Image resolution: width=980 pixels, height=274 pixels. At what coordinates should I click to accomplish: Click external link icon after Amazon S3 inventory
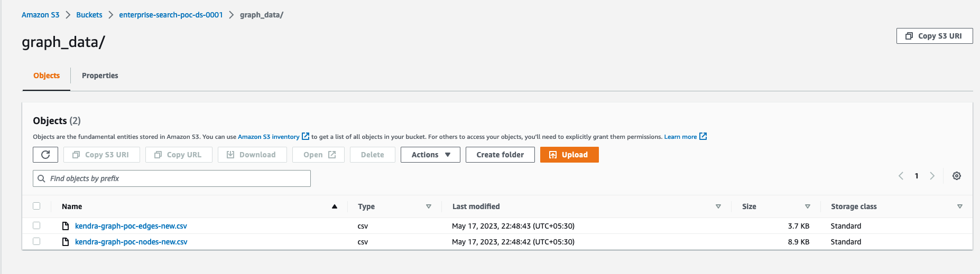tap(306, 136)
